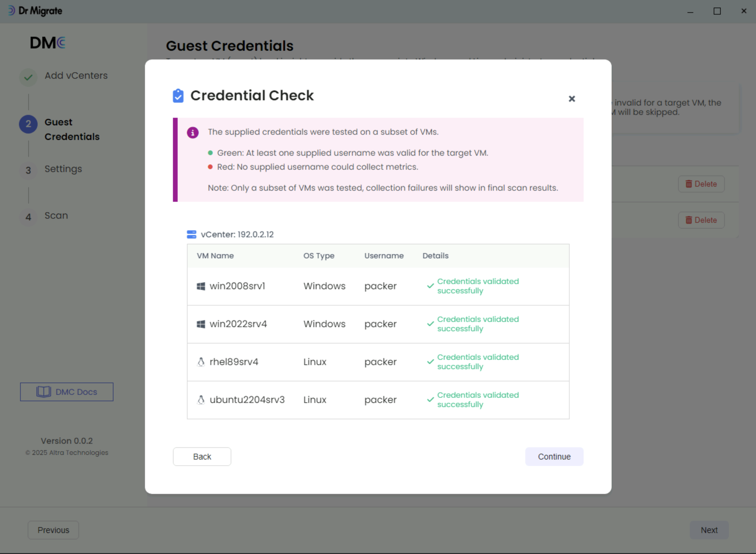Click Linux penguin icon beside rhel89srv4
Image resolution: width=756 pixels, height=554 pixels.
click(201, 362)
